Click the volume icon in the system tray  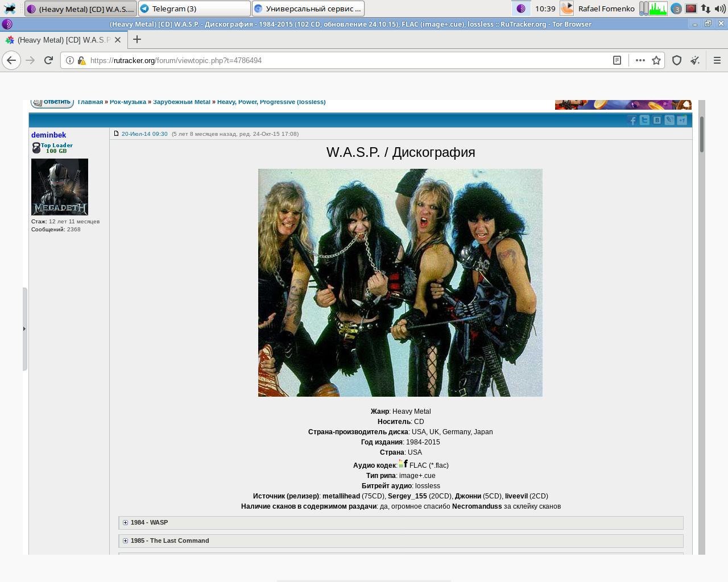719,9
